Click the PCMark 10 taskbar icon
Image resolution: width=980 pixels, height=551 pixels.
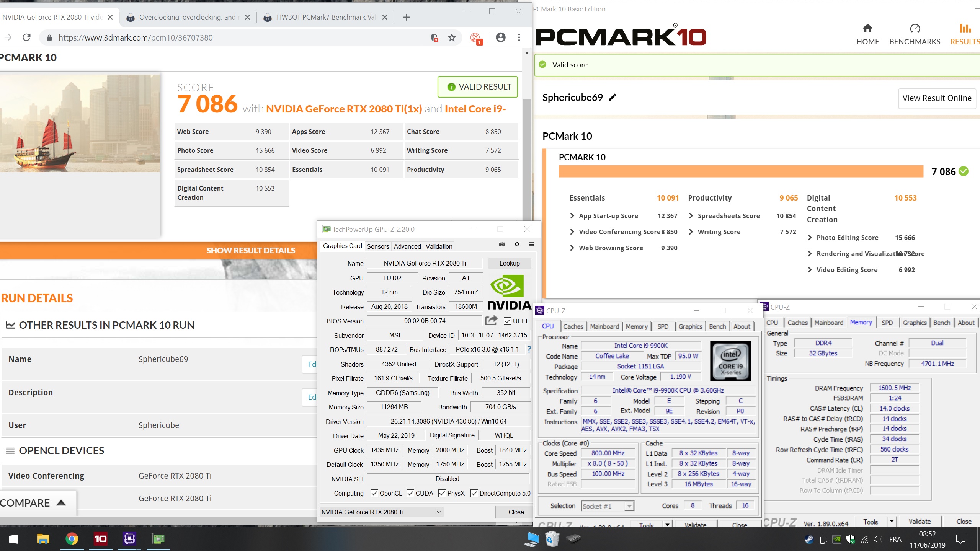tap(100, 539)
